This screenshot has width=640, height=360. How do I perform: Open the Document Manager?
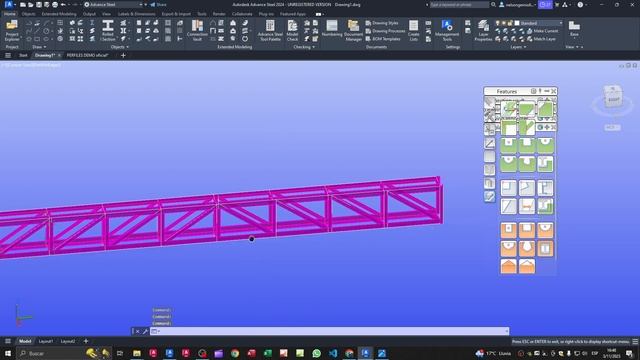click(353, 31)
